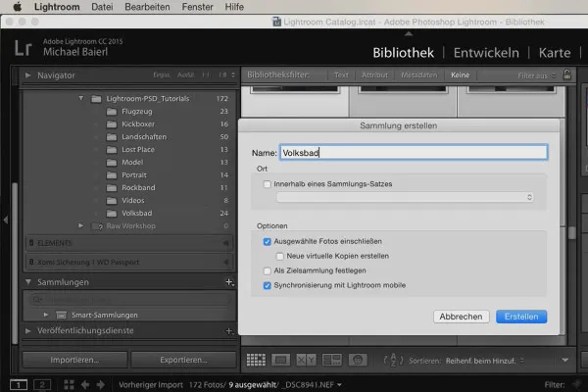Go forward with the right arrow icon

coord(101,385)
